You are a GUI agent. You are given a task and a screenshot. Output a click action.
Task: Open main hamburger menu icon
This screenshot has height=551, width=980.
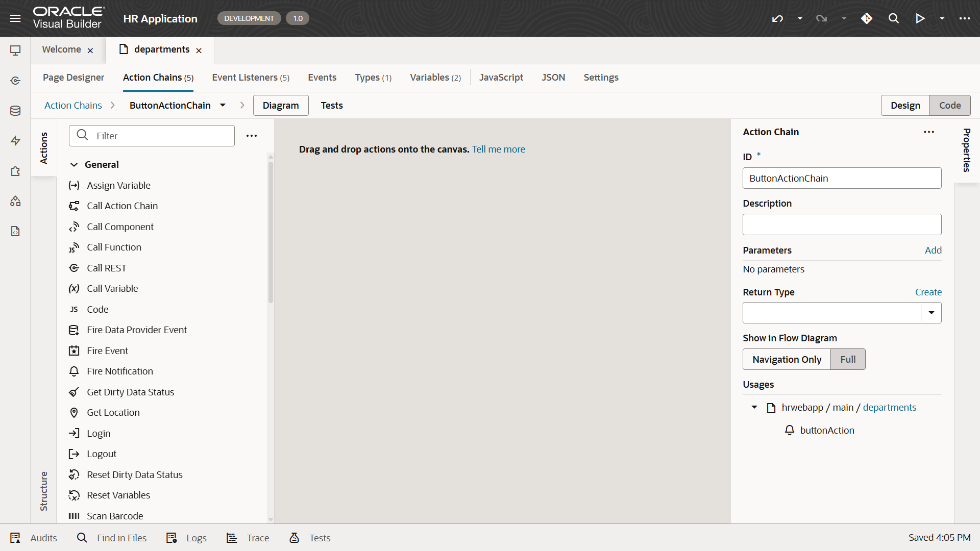pos(15,18)
